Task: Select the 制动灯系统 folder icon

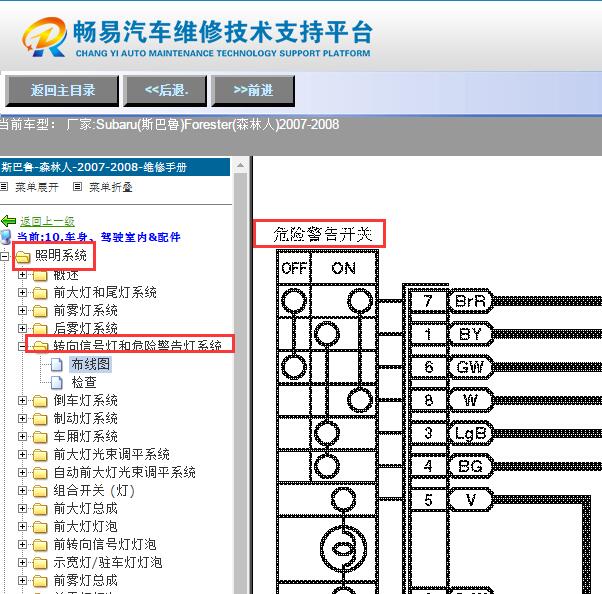Action: 40,419
